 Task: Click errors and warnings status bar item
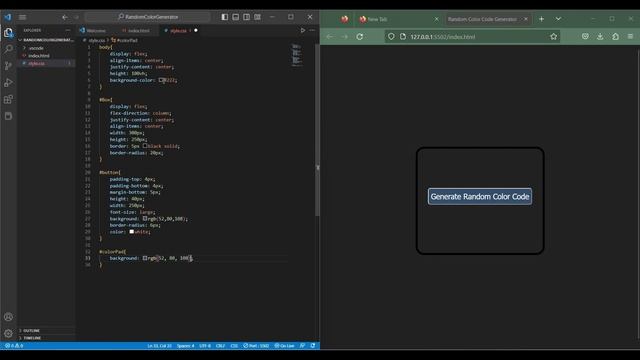click(13, 346)
